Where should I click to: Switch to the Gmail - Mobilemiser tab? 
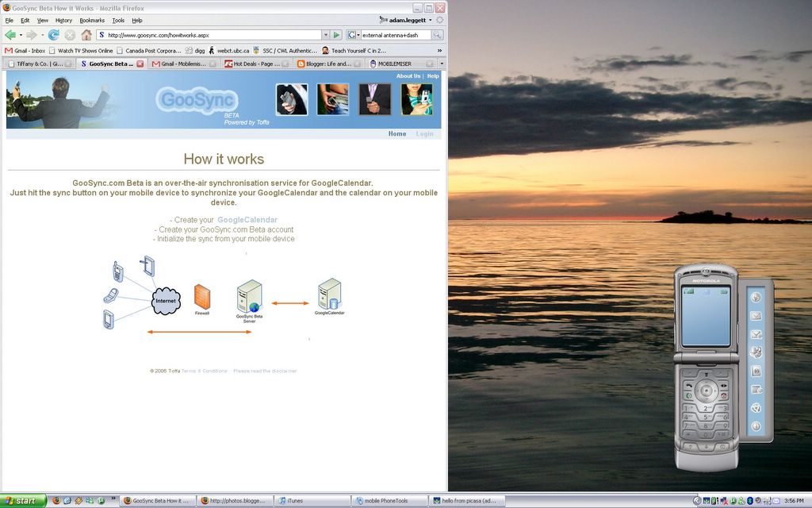point(184,63)
